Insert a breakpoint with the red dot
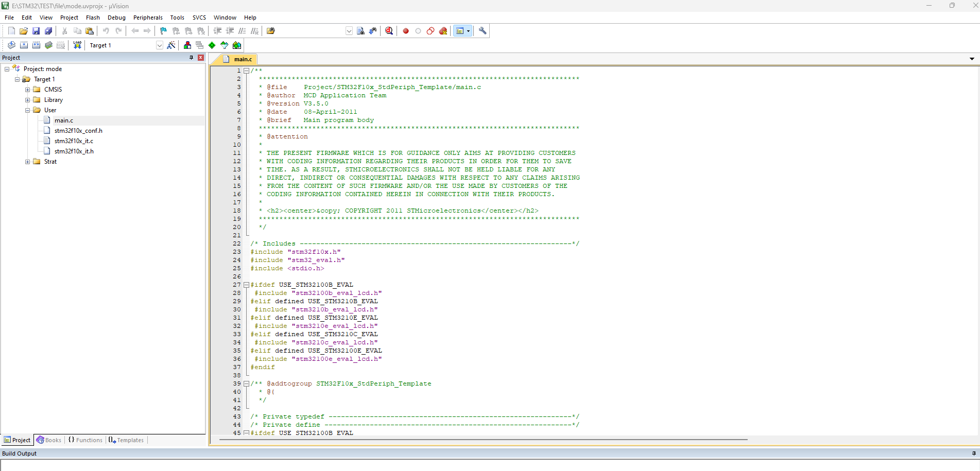Screen dimensions: 980x471 [x=406, y=31]
